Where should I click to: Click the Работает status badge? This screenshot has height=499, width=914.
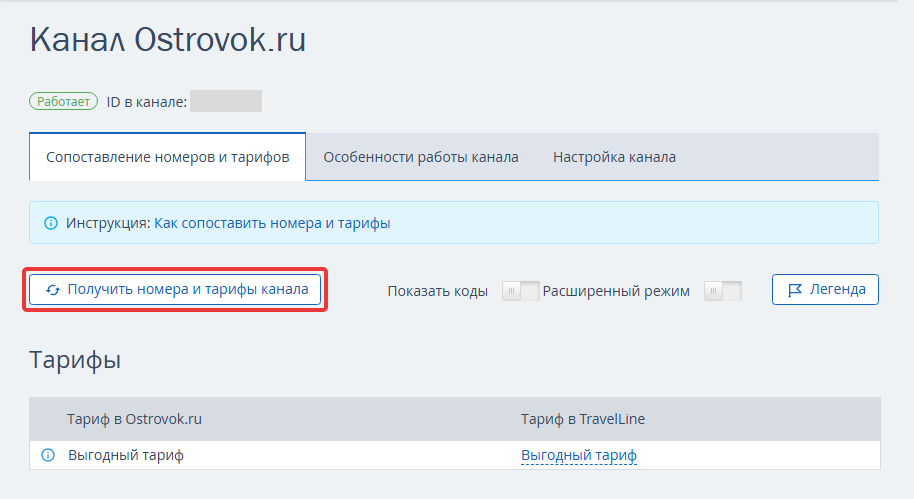(x=64, y=101)
